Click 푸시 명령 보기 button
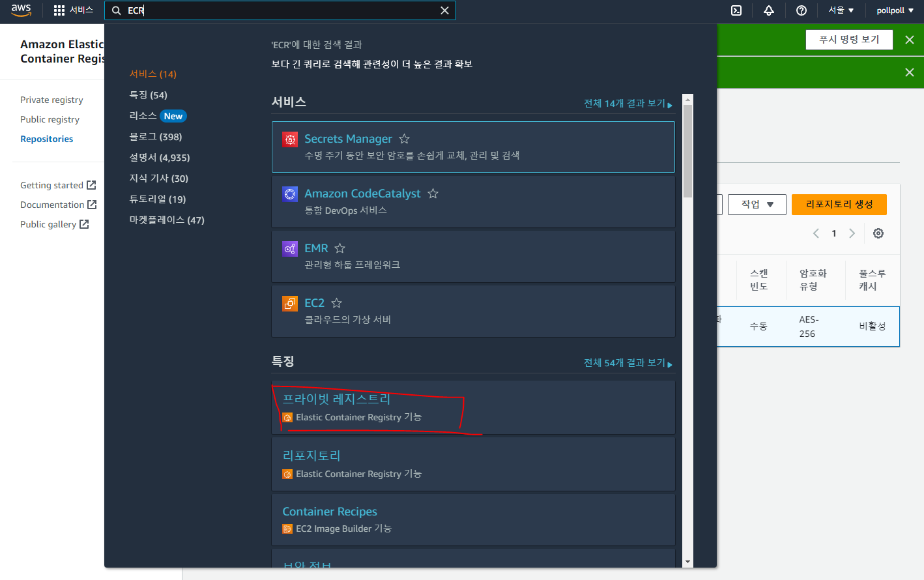Image resolution: width=924 pixels, height=580 pixels. click(x=849, y=40)
